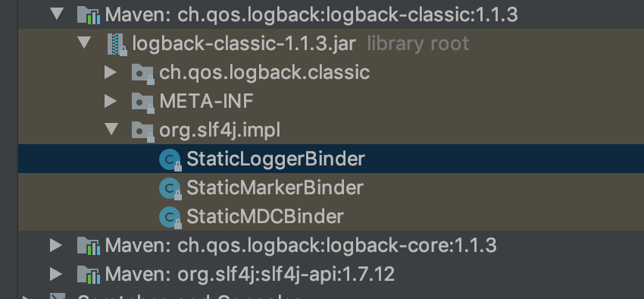Click the StaticLoggerBinder class icon

[x=170, y=159]
